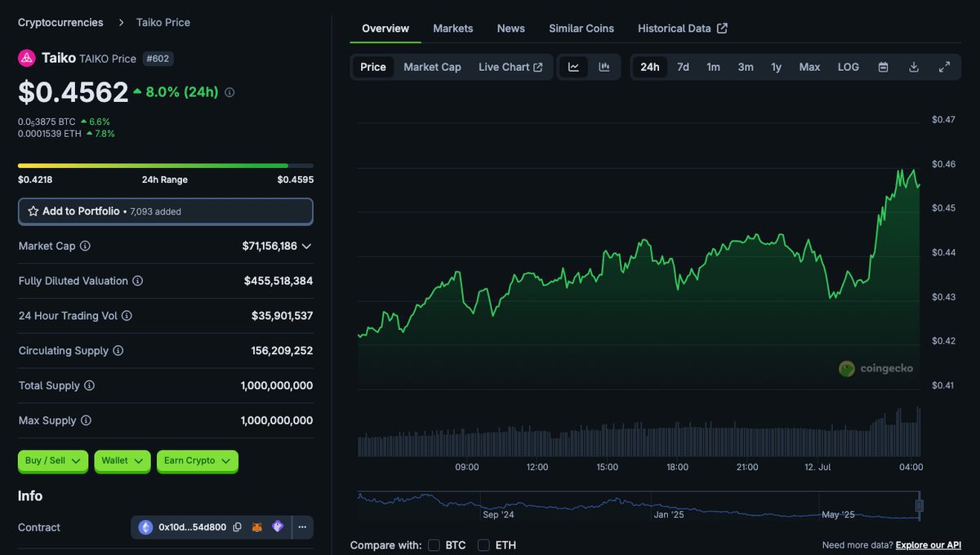Click the $455,518,384 valuation value
Image resolution: width=980 pixels, height=555 pixels.
tap(278, 281)
